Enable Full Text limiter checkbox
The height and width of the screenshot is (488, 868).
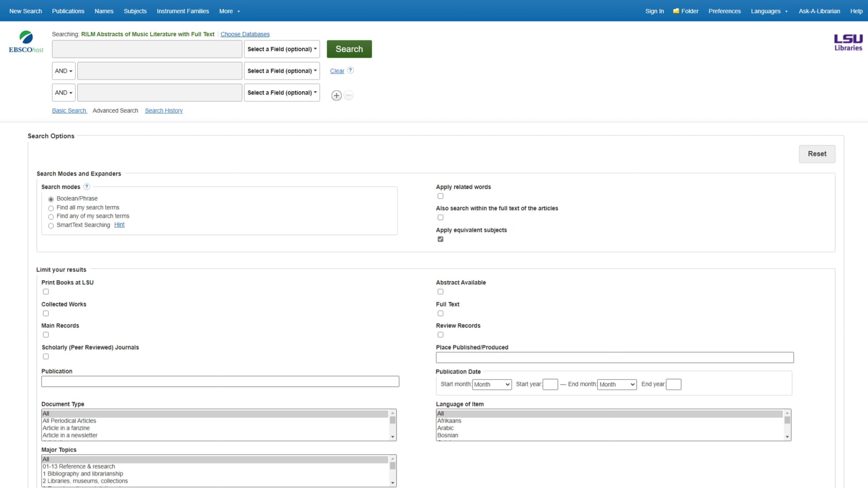click(440, 313)
